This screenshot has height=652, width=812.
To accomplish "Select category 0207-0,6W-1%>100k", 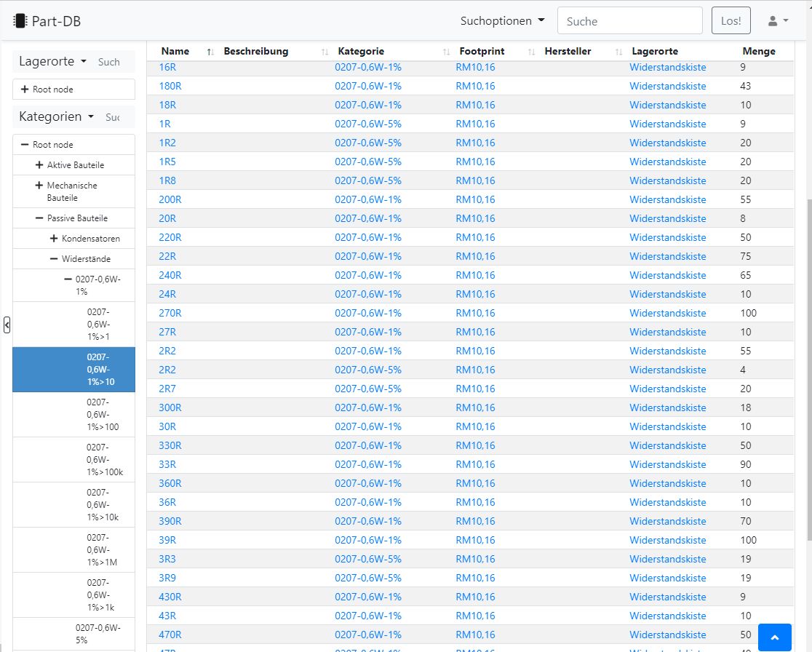I will click(x=73, y=459).
